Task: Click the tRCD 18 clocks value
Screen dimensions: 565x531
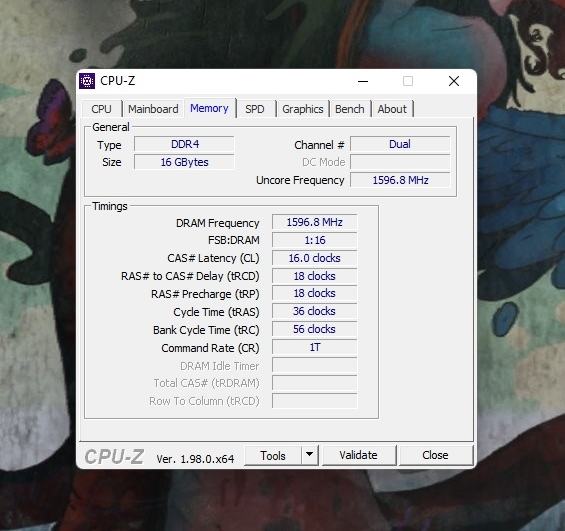Action: pyautogui.click(x=315, y=276)
